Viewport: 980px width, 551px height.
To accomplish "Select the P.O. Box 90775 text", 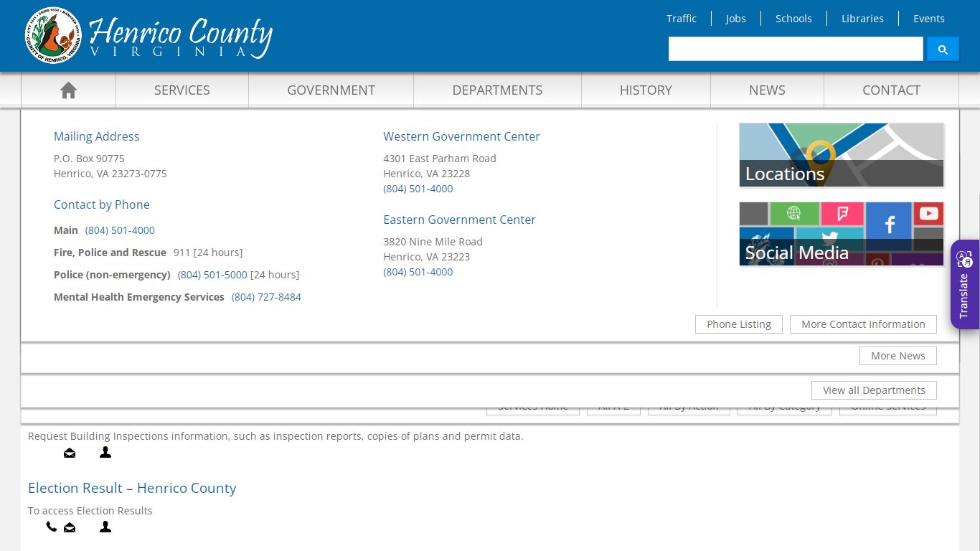I will click(89, 159).
